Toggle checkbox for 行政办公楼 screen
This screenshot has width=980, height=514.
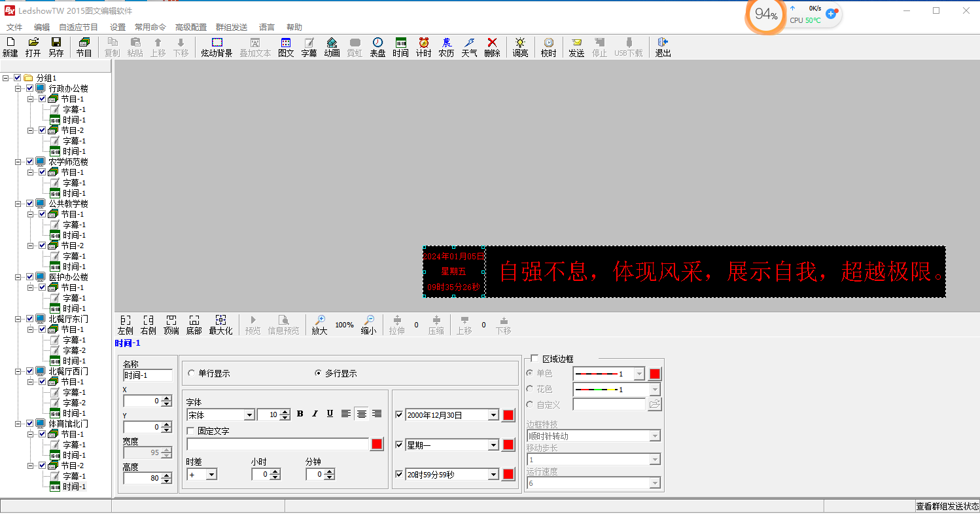[29, 88]
